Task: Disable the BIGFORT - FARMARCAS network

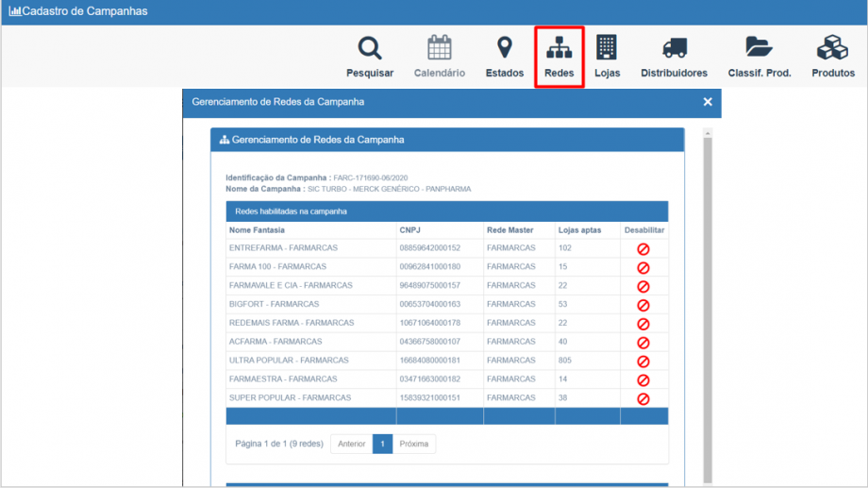Action: [643, 305]
